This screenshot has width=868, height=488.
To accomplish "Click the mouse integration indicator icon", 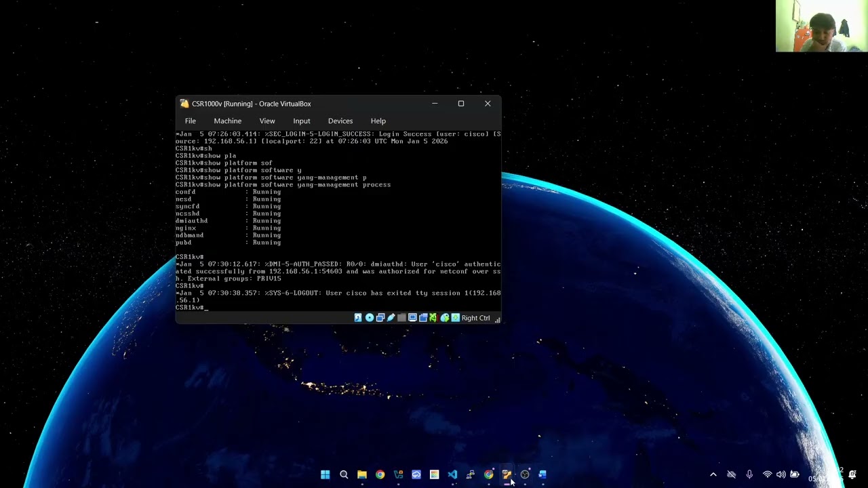I will coord(445,318).
